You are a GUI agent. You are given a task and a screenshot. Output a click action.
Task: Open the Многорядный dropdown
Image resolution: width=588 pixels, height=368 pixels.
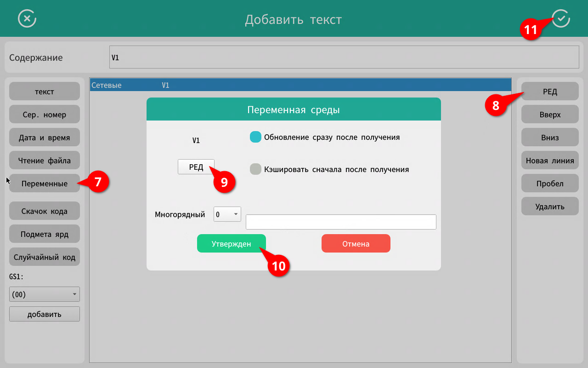pos(227,214)
